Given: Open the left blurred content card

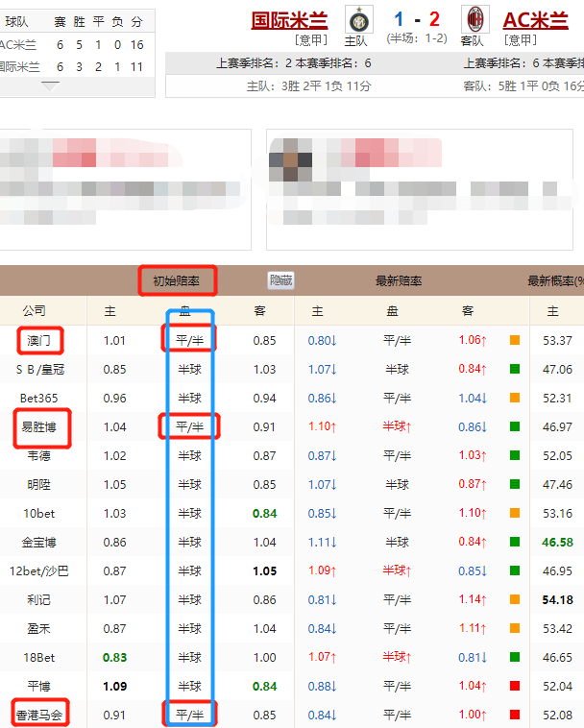Looking at the screenshot, I should coord(125,187).
